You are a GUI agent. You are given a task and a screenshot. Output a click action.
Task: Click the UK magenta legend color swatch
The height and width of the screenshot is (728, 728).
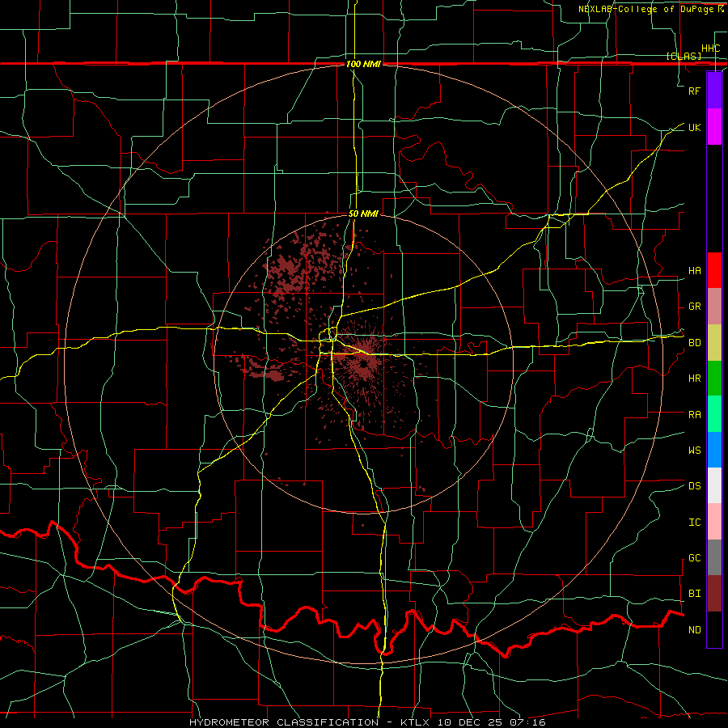coord(714,127)
